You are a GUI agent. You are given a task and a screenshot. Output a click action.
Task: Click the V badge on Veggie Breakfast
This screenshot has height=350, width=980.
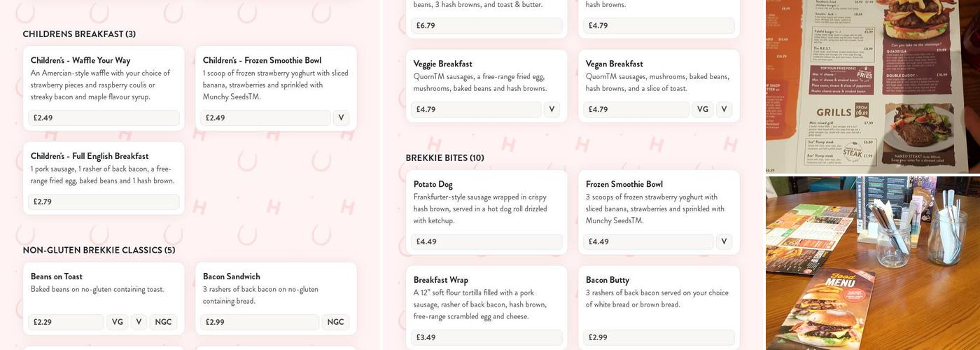pyautogui.click(x=552, y=109)
